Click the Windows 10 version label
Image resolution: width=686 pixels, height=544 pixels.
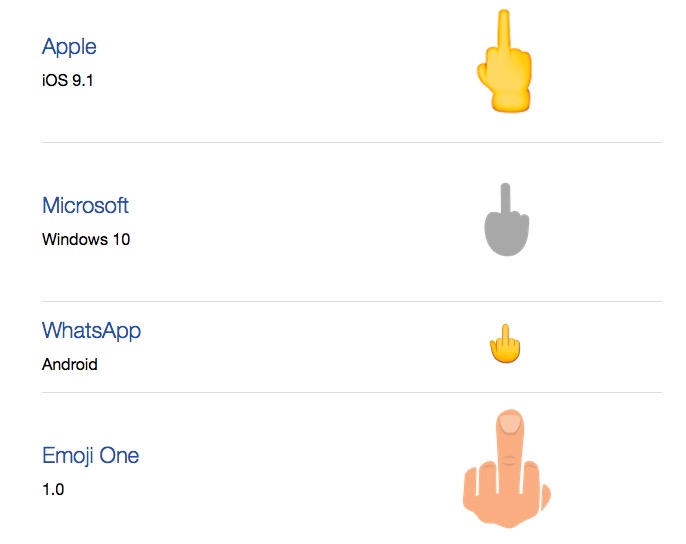tap(86, 239)
